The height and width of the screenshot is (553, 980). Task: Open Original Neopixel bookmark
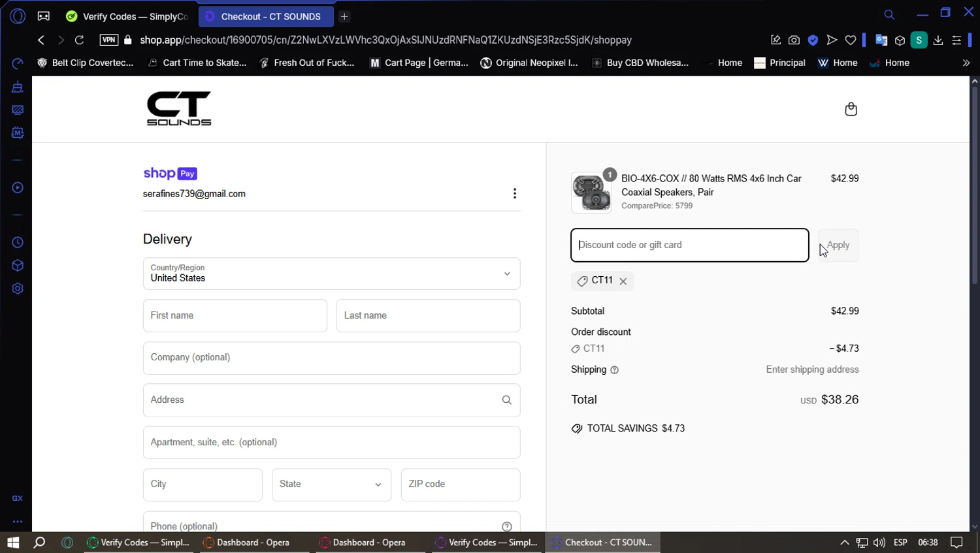(x=529, y=63)
